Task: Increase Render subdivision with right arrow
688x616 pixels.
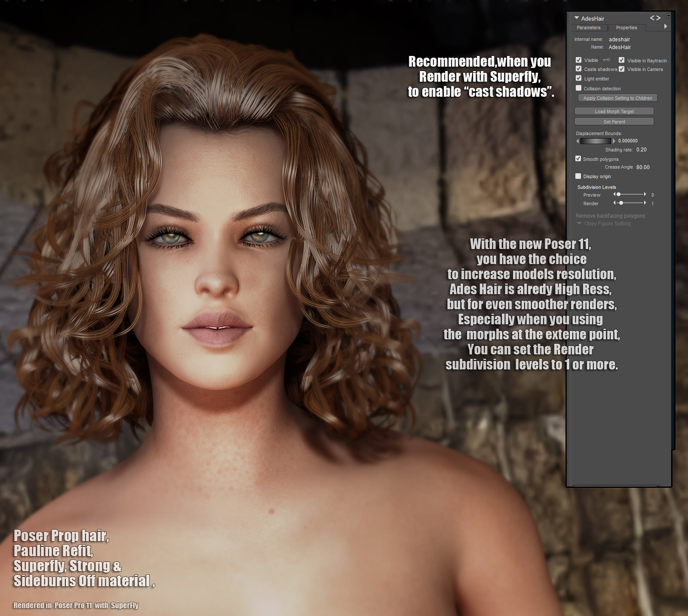Action: [645, 203]
